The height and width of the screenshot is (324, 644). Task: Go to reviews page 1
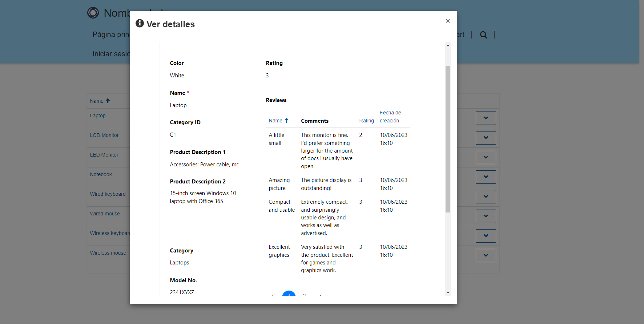click(x=289, y=294)
